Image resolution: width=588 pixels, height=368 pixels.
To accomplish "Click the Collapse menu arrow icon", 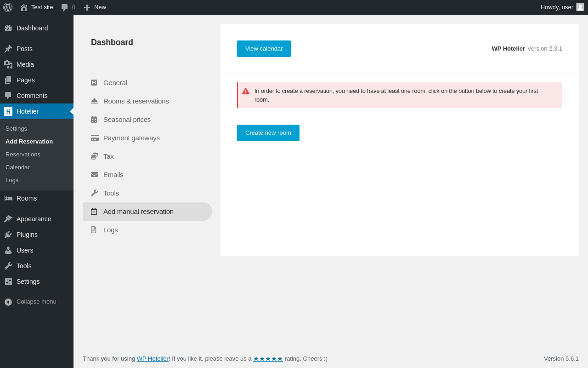I will [8, 302].
